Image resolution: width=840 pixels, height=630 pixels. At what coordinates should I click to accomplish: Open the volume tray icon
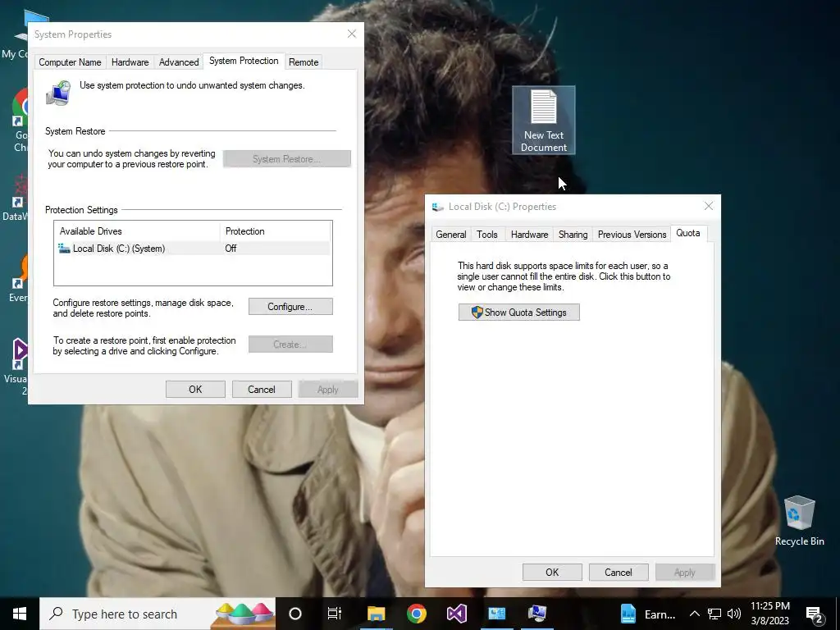tap(734, 614)
